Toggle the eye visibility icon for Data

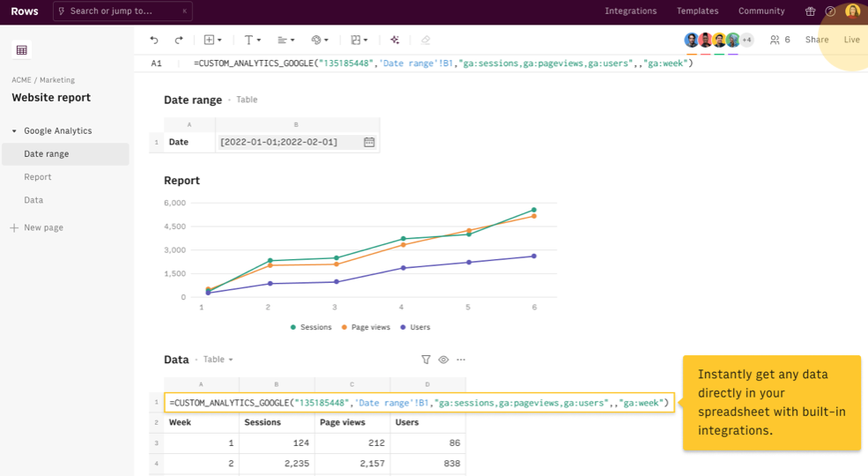[443, 360]
